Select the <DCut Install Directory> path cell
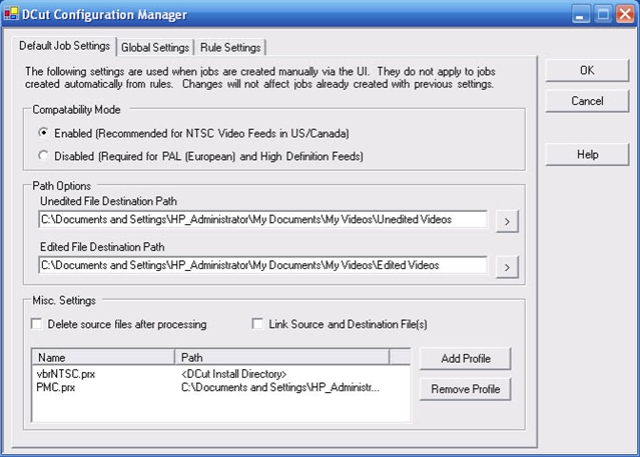640x457 pixels. pyautogui.click(x=234, y=374)
